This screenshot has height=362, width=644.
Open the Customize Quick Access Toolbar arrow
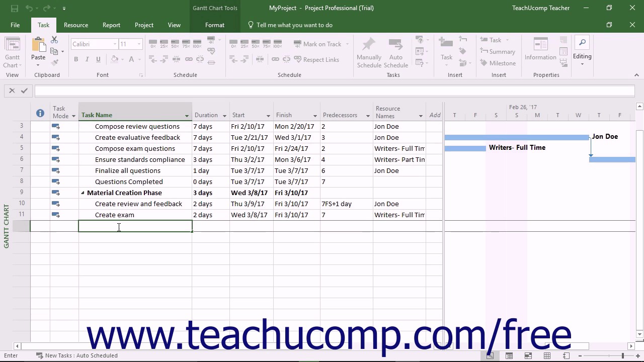[x=64, y=9]
